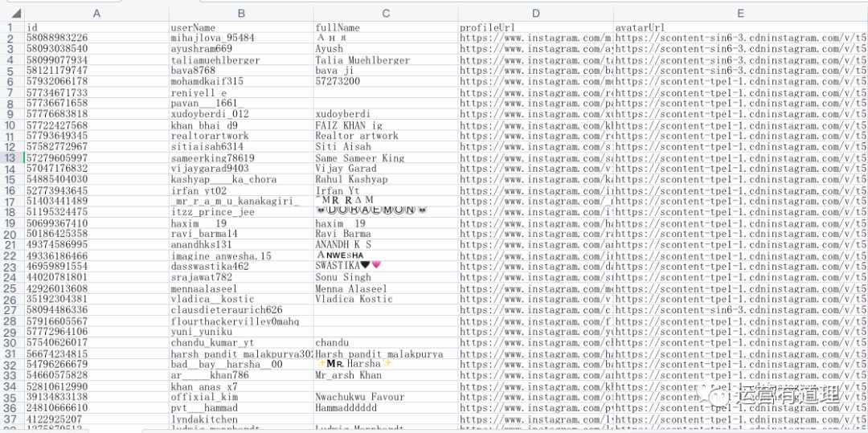
Task: Click full name 'Sonu Singh'
Action: click(343, 277)
